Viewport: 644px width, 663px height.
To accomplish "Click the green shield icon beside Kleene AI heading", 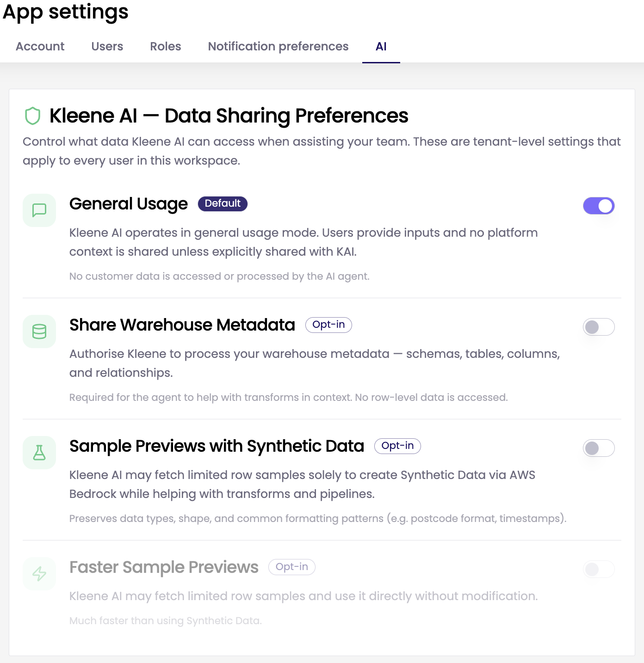I will tap(32, 116).
